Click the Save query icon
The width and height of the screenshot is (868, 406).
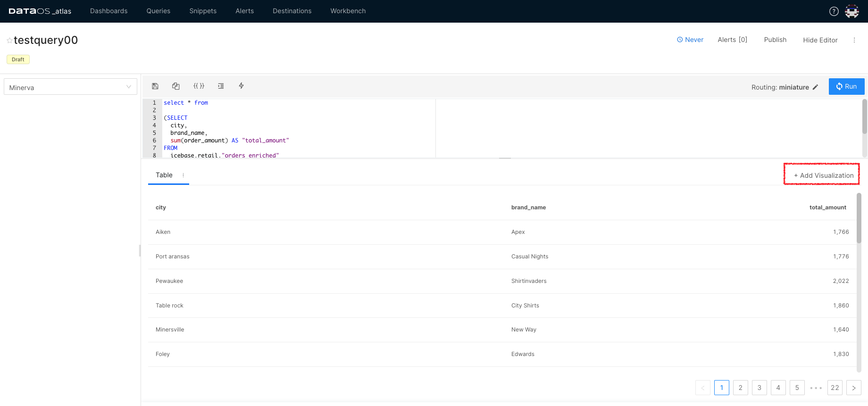pyautogui.click(x=155, y=86)
